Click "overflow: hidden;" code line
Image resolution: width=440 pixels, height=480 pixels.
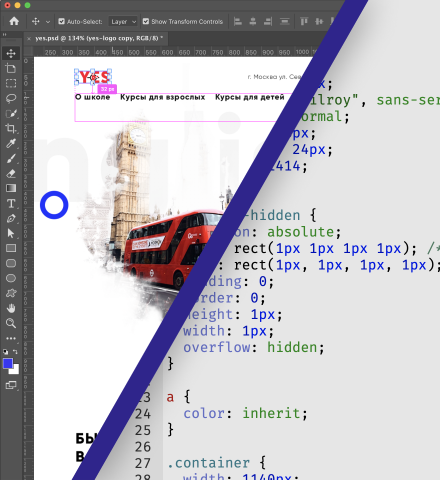click(x=253, y=347)
